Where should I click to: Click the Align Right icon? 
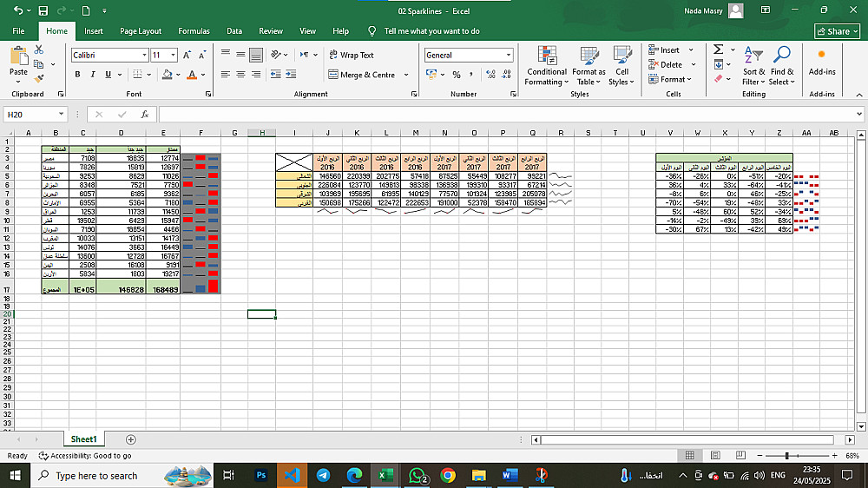[256, 74]
